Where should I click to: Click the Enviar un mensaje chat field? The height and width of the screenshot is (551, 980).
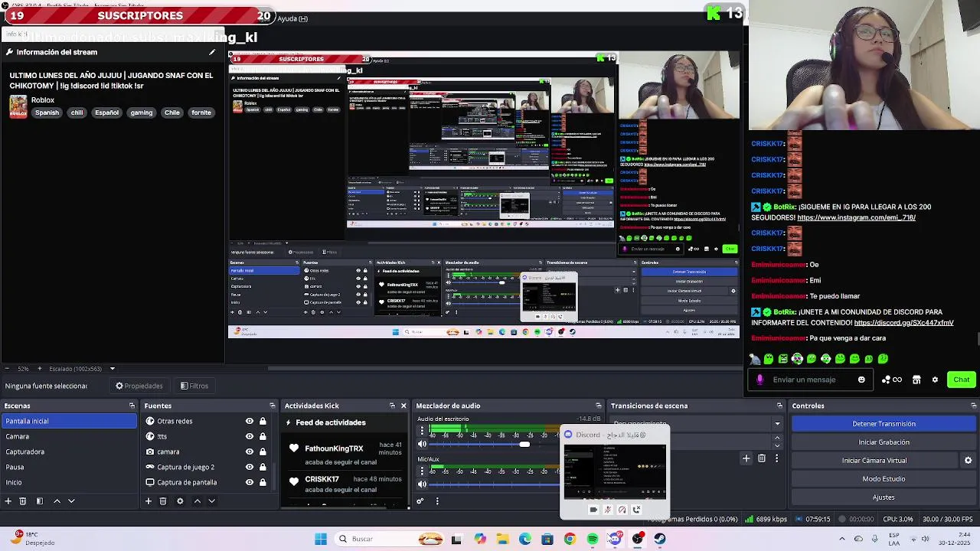point(812,380)
